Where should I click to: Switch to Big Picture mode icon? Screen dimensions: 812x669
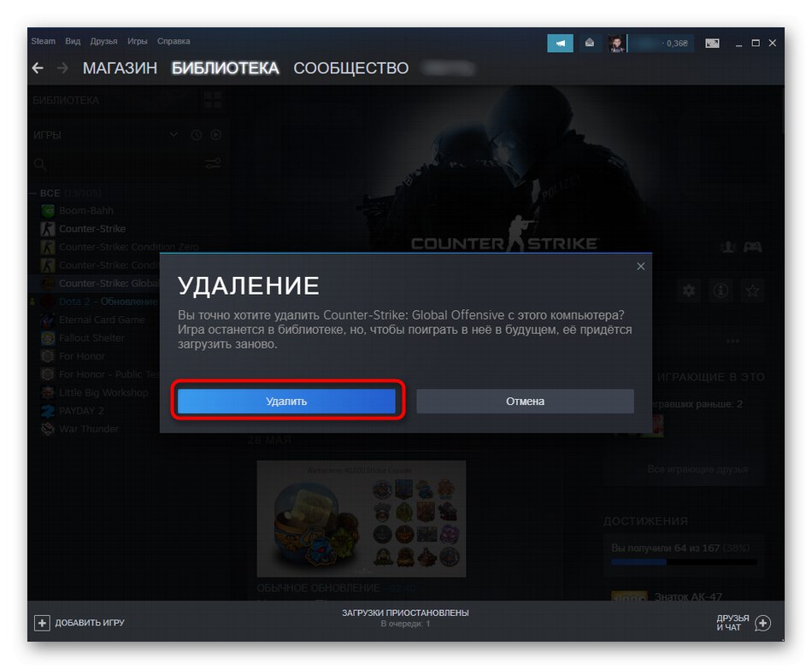coord(712,44)
